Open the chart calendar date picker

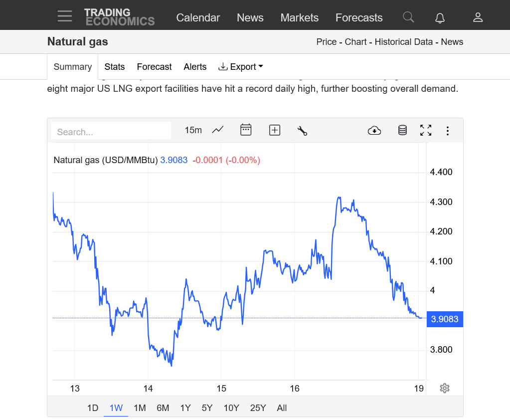(246, 130)
